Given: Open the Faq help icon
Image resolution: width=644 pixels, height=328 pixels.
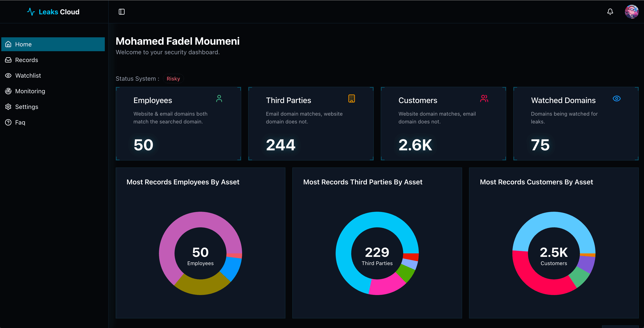Looking at the screenshot, I should coord(8,122).
